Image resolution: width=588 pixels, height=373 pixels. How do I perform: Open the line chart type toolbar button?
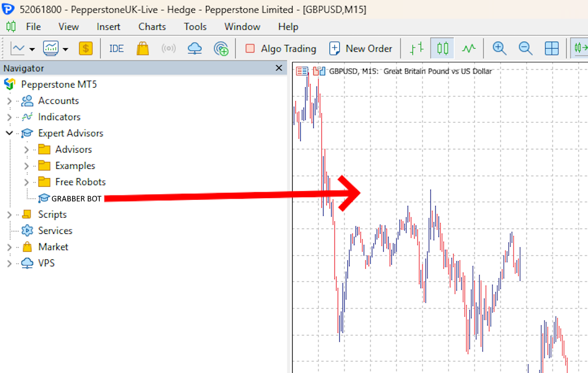click(x=18, y=49)
